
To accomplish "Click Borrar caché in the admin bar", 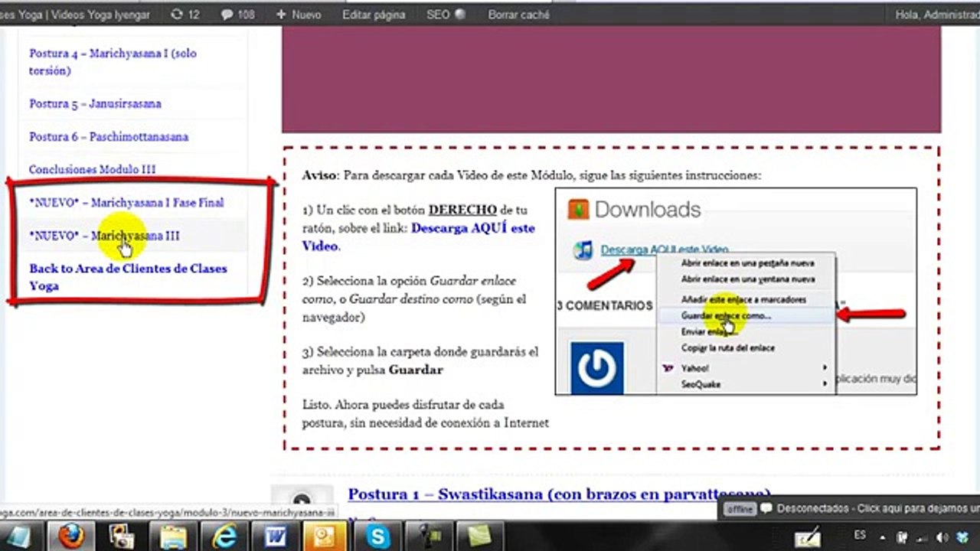I will tap(518, 15).
